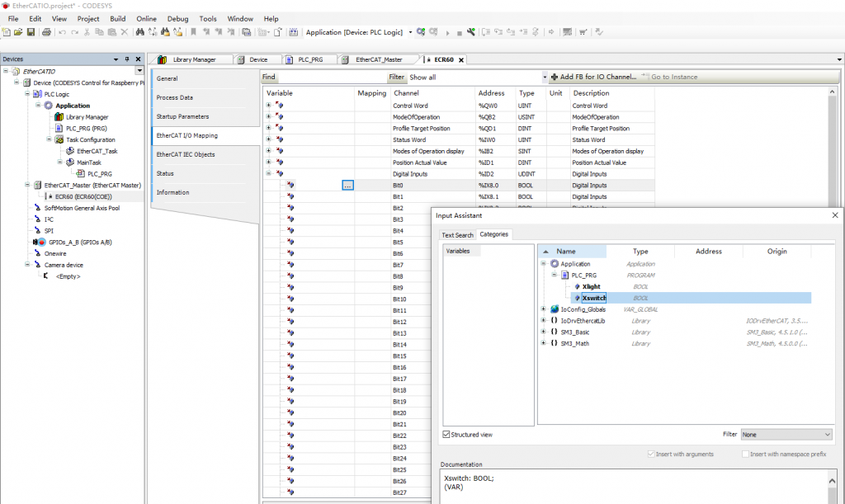Viewport: 845px width, 504px height.
Task: Collapse the Task Configuration tree node
Action: pyautogui.click(x=49, y=139)
